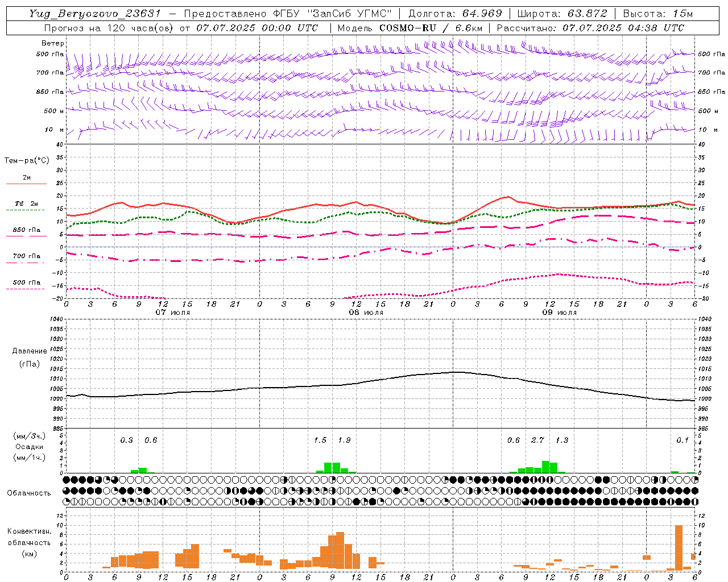Click the tallest orange convective cloud bar
This screenshot has width=728, height=582.
click(x=679, y=548)
